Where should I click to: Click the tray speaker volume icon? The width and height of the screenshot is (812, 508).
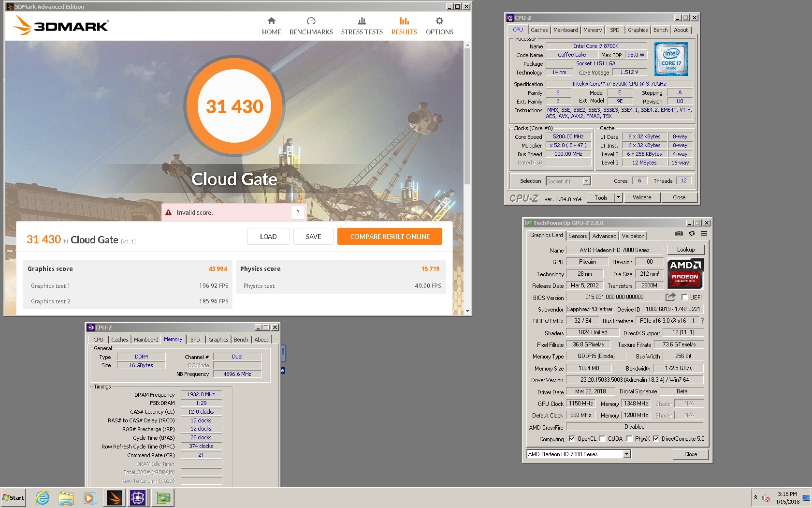click(766, 498)
